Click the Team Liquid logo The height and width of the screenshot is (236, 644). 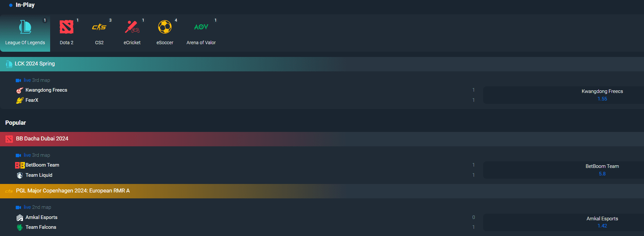click(20, 175)
